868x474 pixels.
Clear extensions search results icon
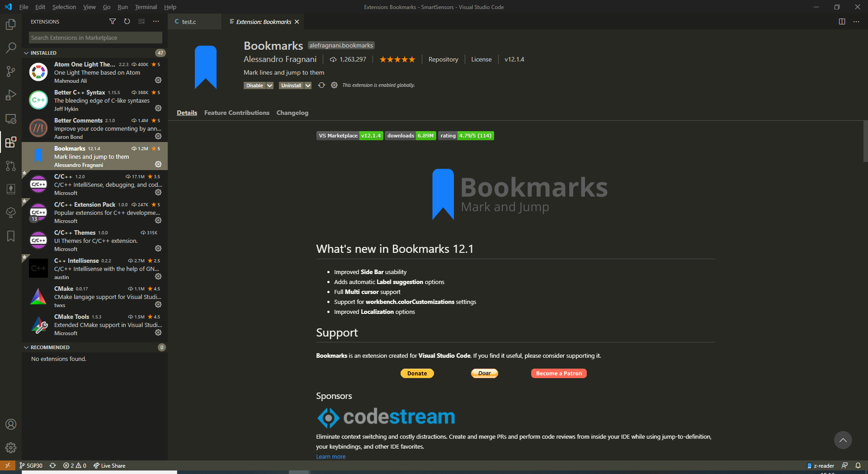tap(142, 21)
